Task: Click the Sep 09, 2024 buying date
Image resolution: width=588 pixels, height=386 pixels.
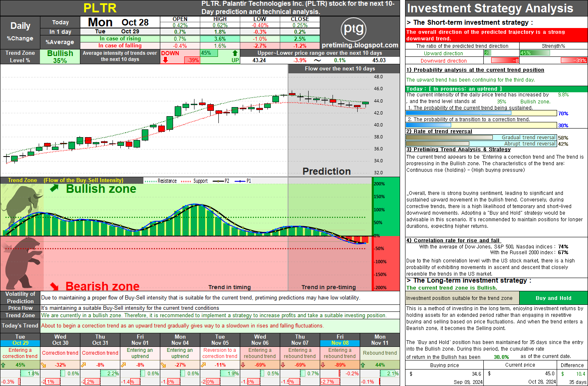Action: pos(468,382)
